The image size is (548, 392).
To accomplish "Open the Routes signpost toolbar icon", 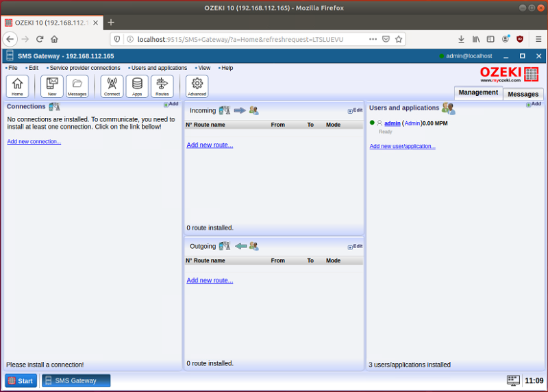I will click(162, 86).
